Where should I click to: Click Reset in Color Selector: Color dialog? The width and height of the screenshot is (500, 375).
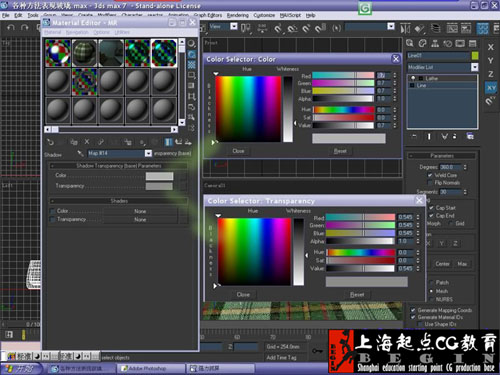340,151
